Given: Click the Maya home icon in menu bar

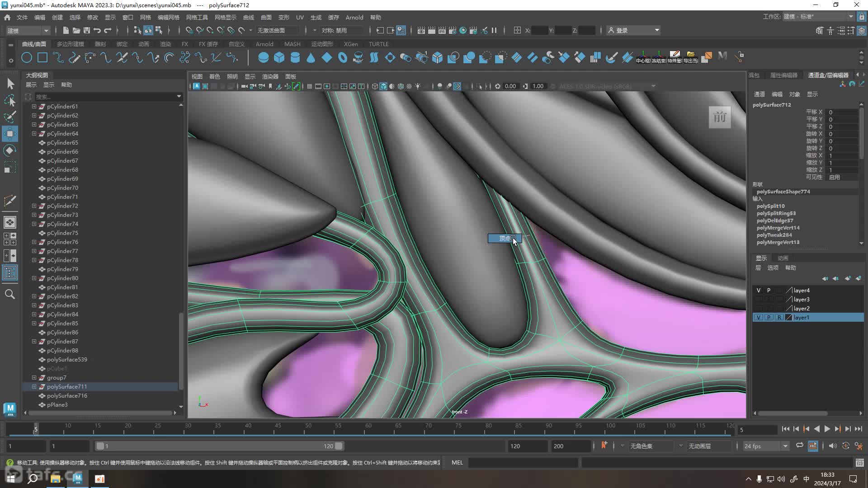Looking at the screenshot, I should (x=7, y=17).
